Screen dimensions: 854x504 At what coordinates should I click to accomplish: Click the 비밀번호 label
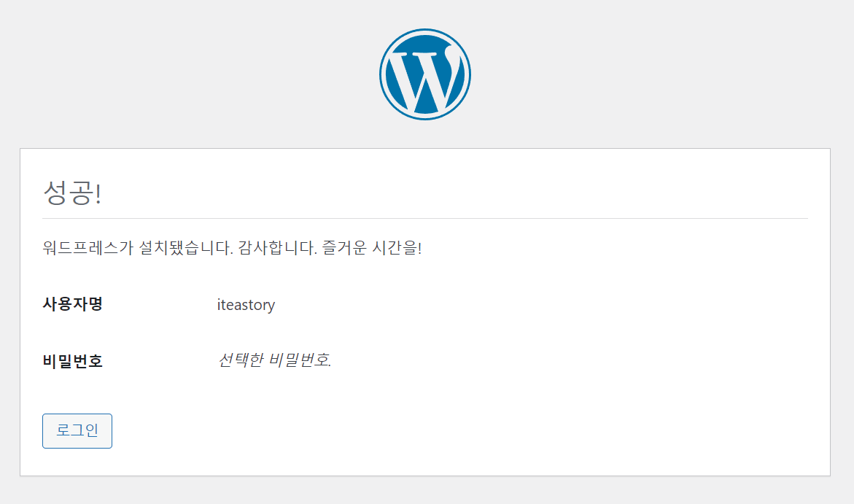(x=72, y=361)
